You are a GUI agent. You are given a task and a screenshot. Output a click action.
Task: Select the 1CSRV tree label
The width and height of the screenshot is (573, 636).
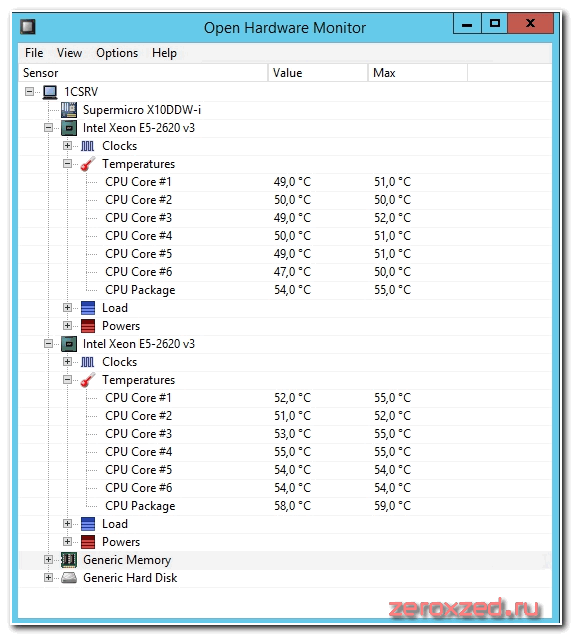pyautogui.click(x=81, y=92)
